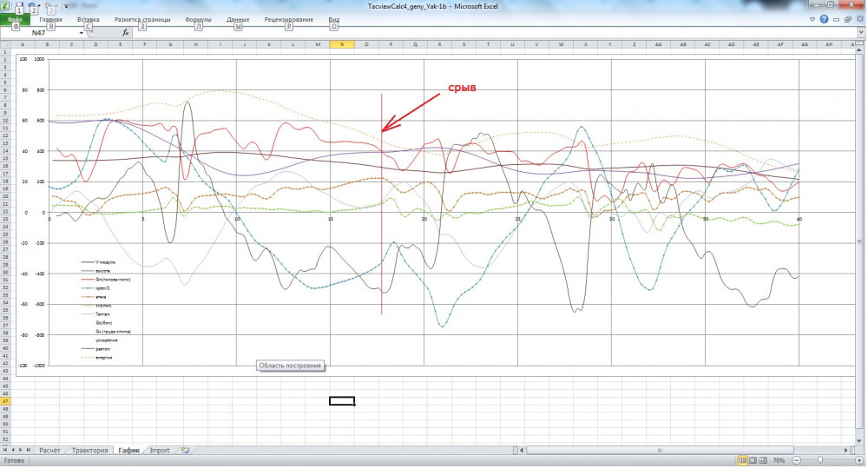The height and width of the screenshot is (475, 868).
Task: Open Excel Help question mark icon
Action: pos(825,19)
